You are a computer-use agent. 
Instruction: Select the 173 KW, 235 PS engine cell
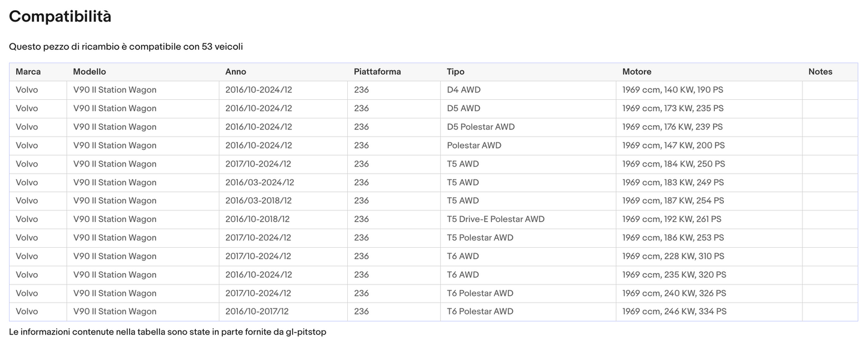673,109
